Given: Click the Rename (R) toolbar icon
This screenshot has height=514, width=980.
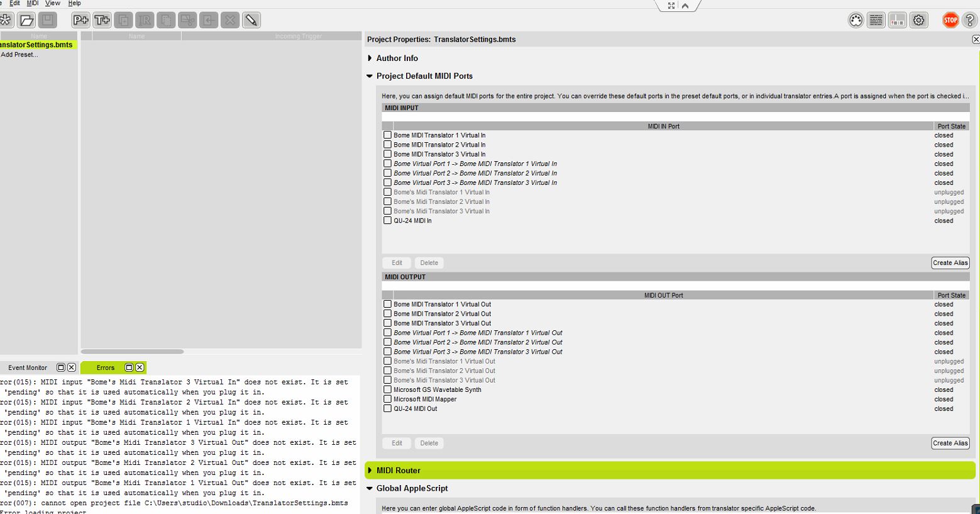Looking at the screenshot, I should 145,20.
